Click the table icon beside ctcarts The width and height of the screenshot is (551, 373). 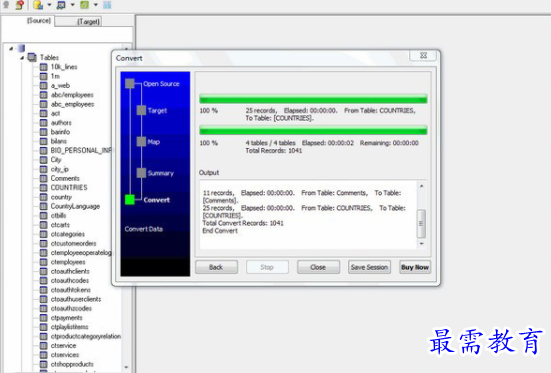[x=43, y=225]
